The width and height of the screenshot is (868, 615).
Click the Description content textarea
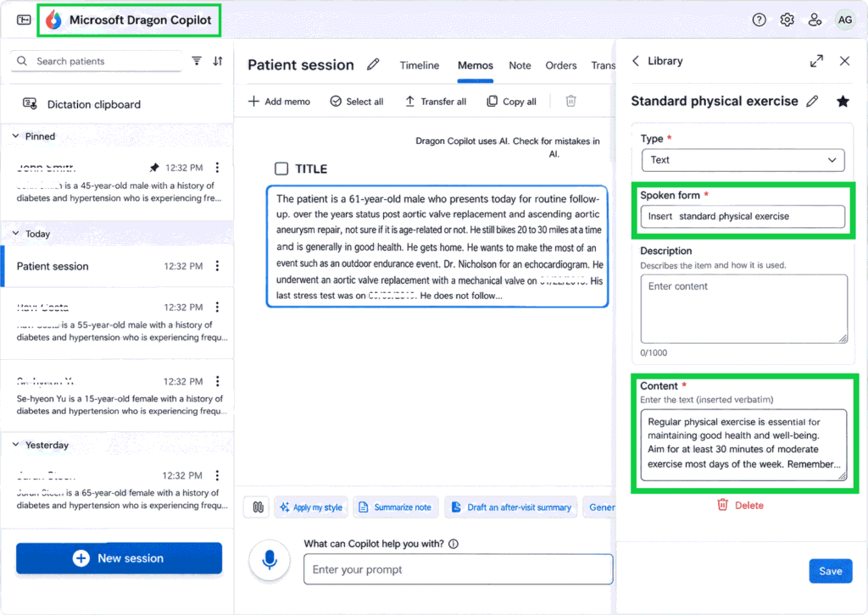[x=744, y=308]
